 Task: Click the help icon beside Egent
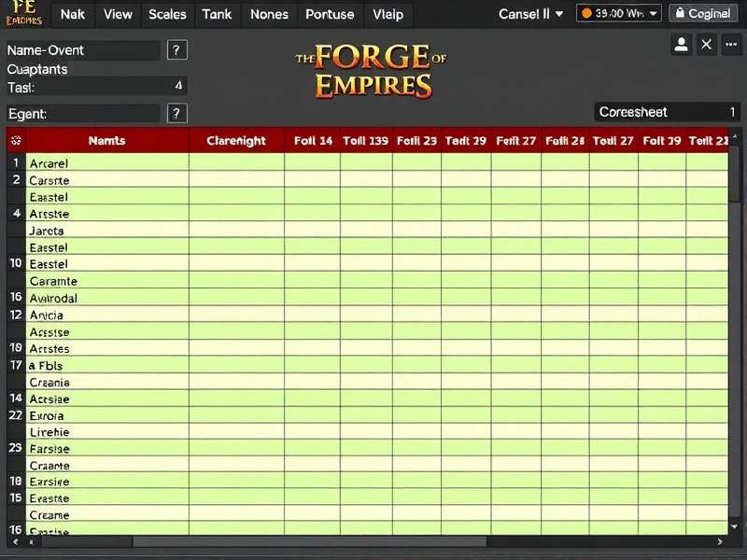(176, 113)
